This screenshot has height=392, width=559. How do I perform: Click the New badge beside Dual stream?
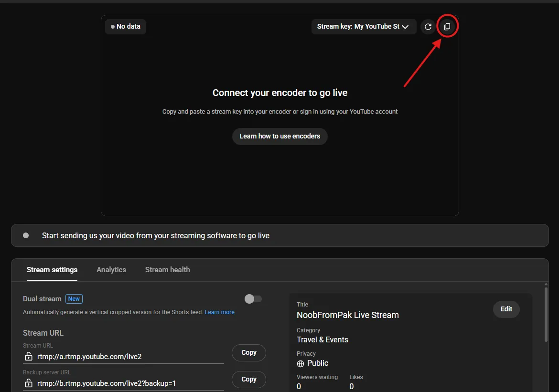point(74,299)
